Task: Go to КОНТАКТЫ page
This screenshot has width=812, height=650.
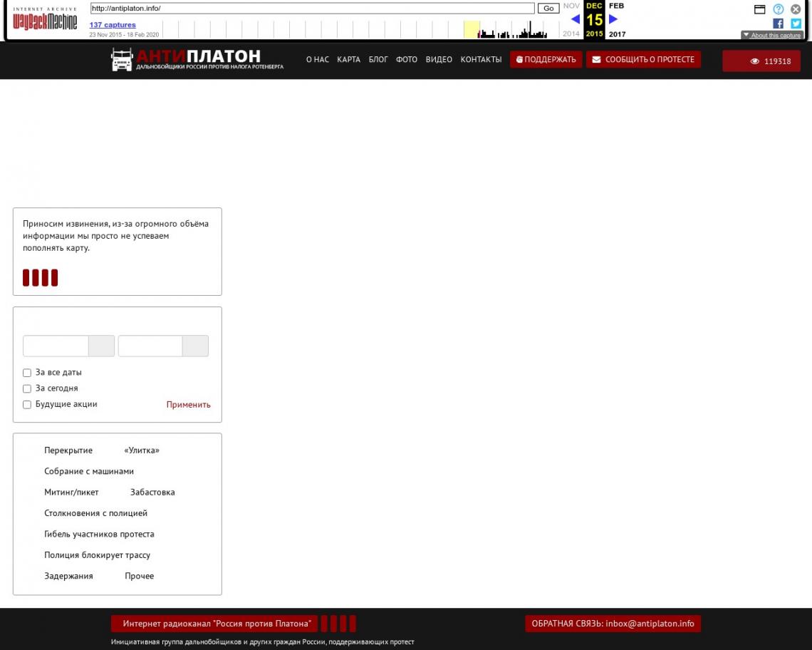Action: point(481,60)
